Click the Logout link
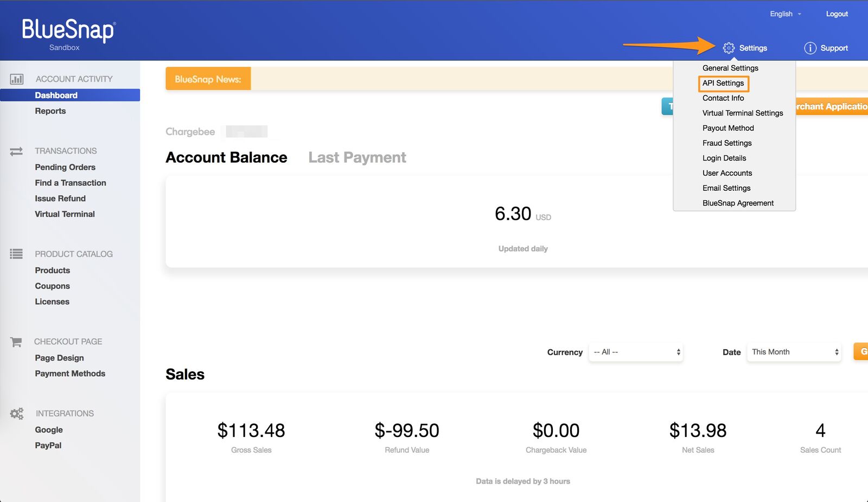Image resolution: width=868 pixels, height=502 pixels. (x=837, y=14)
